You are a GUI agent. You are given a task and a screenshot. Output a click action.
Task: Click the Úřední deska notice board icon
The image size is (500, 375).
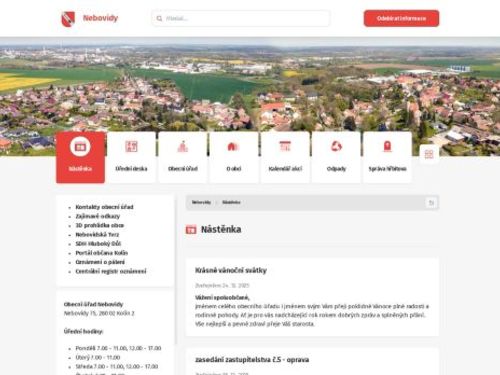[x=131, y=146]
